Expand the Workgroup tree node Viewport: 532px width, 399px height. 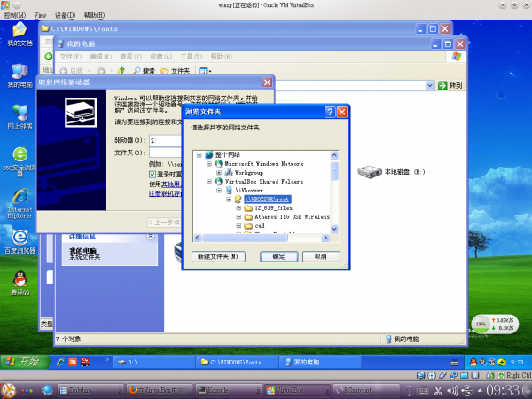[219, 173]
